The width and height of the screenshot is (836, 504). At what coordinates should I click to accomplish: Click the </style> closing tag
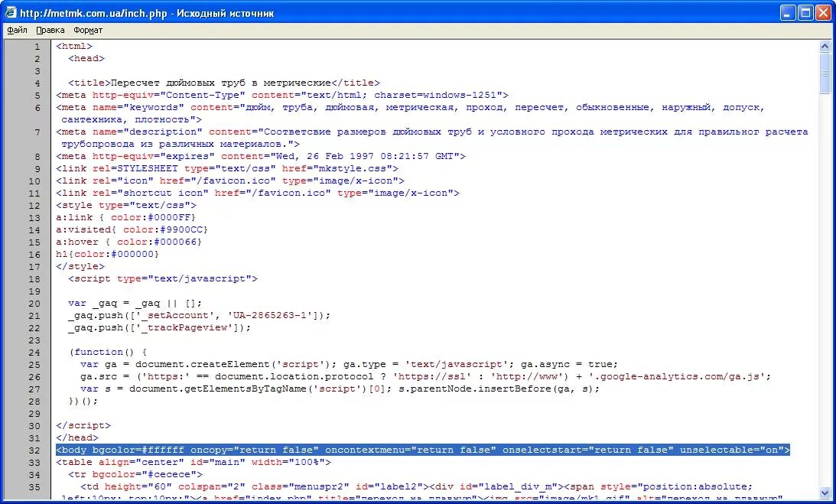(x=80, y=267)
